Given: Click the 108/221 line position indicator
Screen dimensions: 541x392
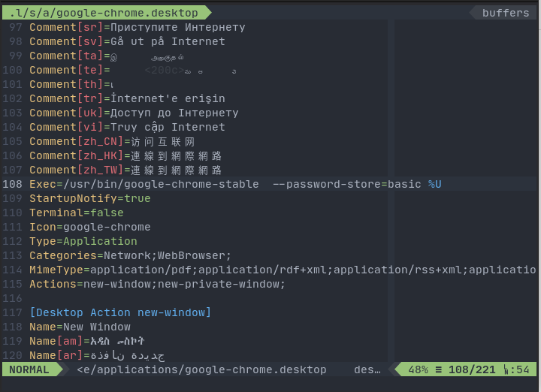Looking at the screenshot, I should coord(473,369).
